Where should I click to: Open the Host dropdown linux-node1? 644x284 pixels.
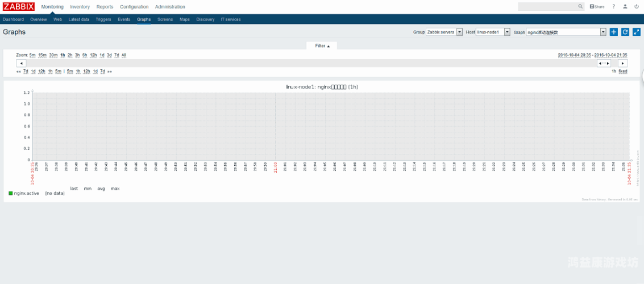(493, 32)
